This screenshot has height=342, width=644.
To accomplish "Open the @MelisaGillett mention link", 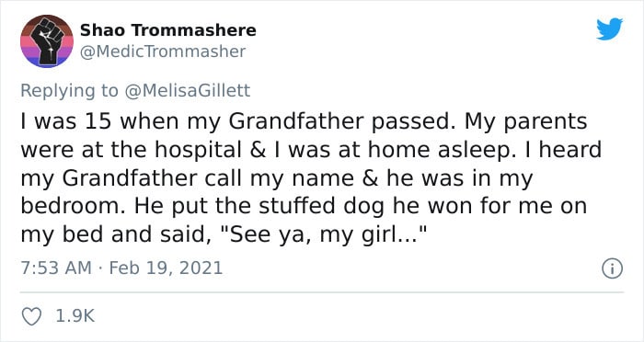I will pyautogui.click(x=187, y=91).
